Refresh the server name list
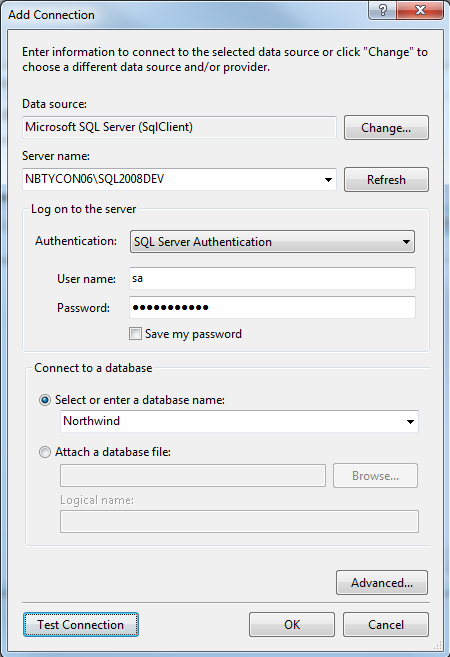The width and height of the screenshot is (450, 657). point(386,180)
